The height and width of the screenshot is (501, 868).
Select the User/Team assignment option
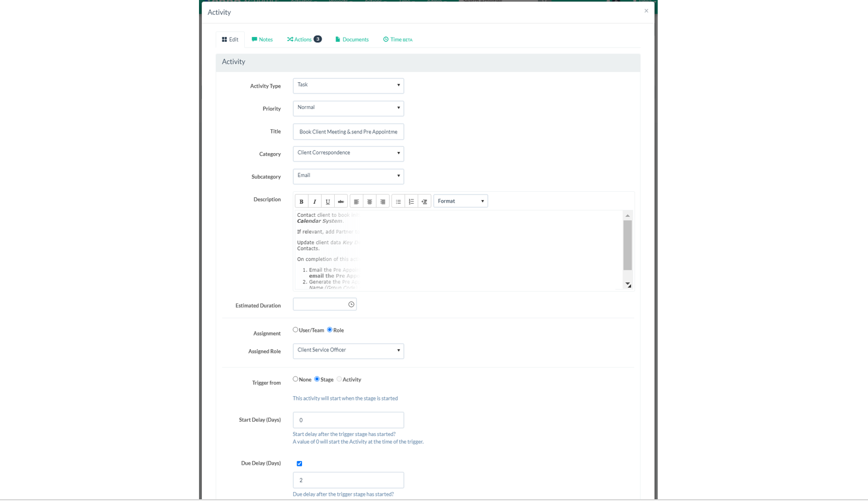tap(295, 329)
